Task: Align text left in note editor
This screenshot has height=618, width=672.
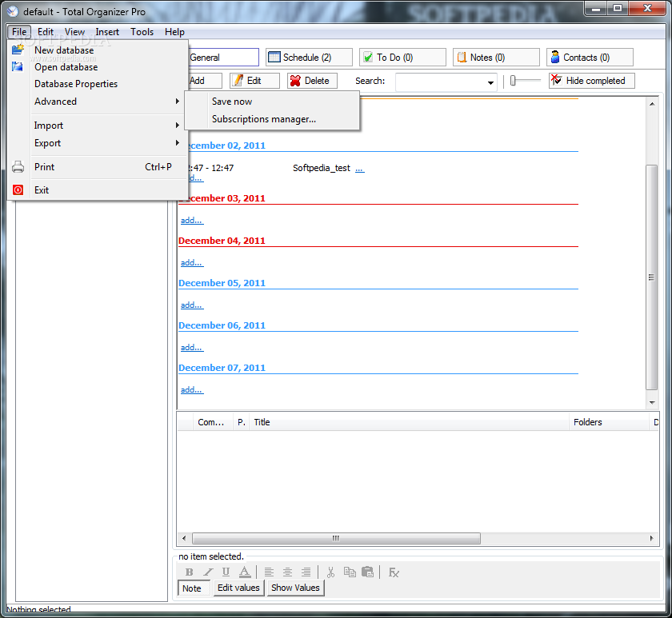Action: 269,572
